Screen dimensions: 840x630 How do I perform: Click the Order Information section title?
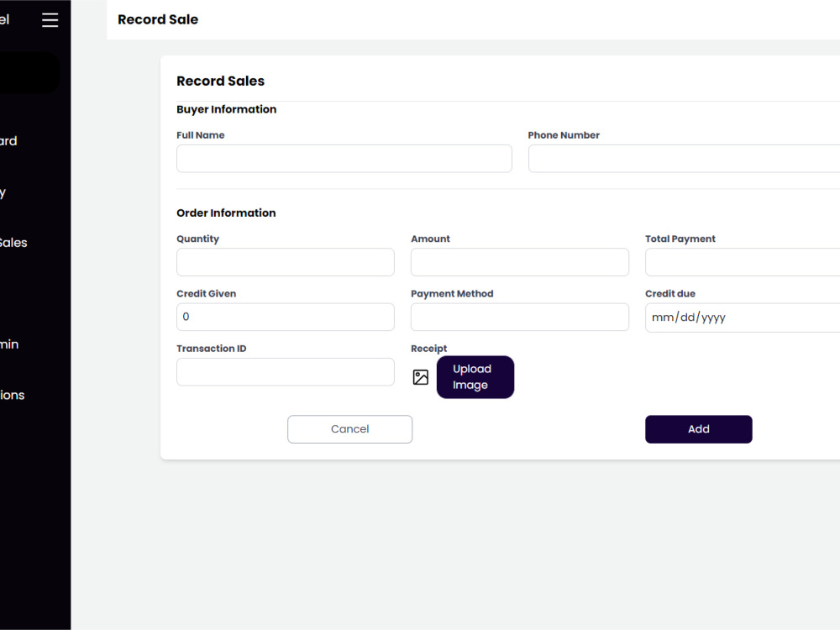pyautogui.click(x=226, y=213)
